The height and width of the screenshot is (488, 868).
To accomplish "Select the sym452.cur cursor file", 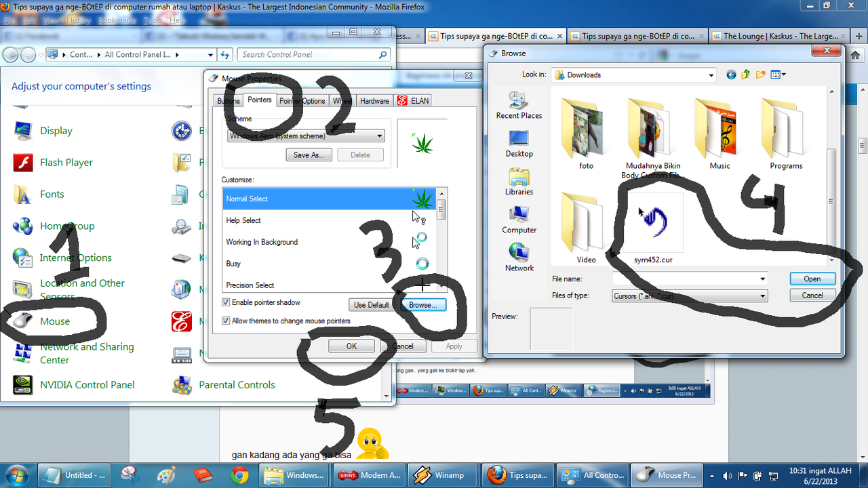I will pyautogui.click(x=653, y=228).
